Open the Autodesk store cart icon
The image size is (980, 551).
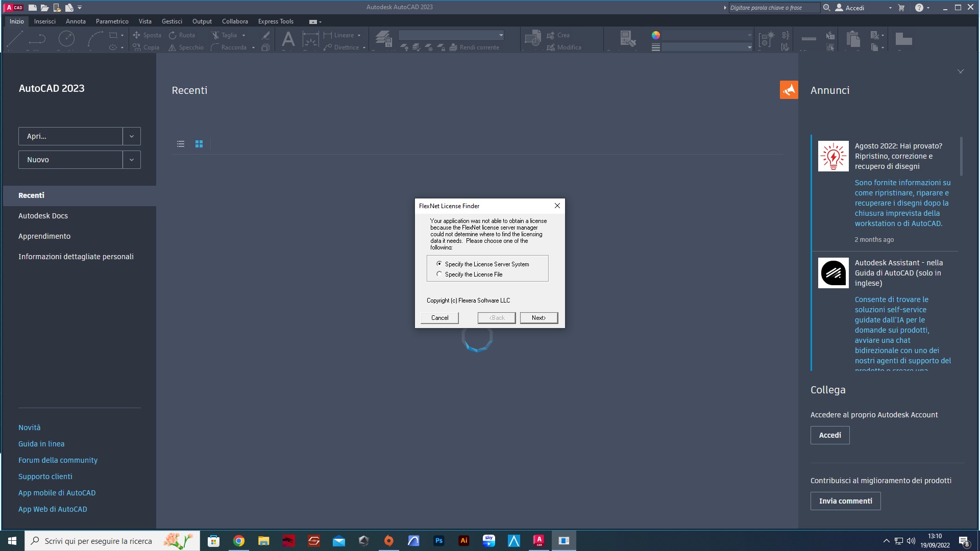click(x=901, y=8)
